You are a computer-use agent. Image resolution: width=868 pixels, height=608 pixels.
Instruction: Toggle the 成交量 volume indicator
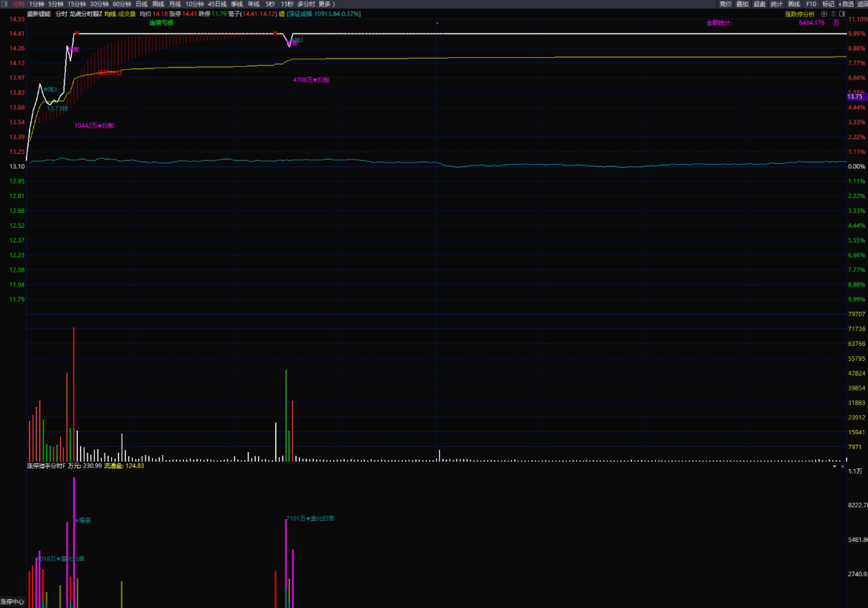[x=127, y=13]
